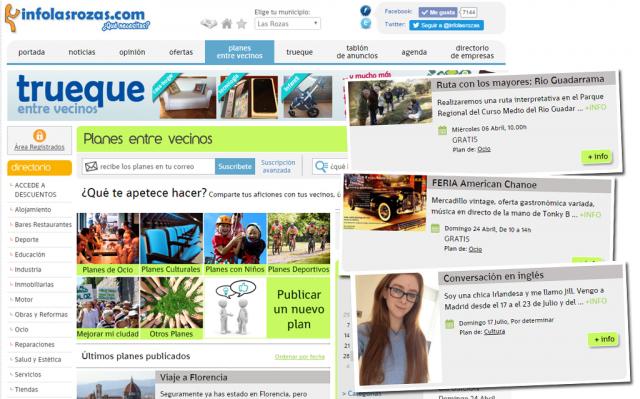The image size is (640, 399).
Task: Click the orange padlock Área Registrados icon
Action: (39, 135)
